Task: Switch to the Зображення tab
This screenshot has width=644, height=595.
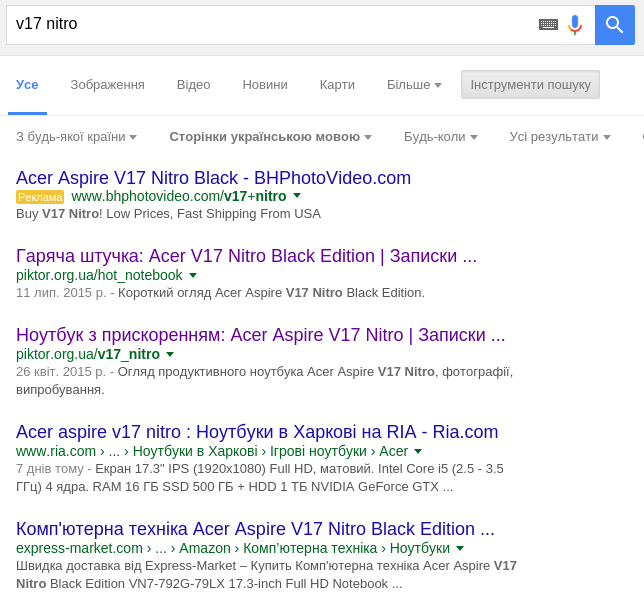Action: click(107, 85)
